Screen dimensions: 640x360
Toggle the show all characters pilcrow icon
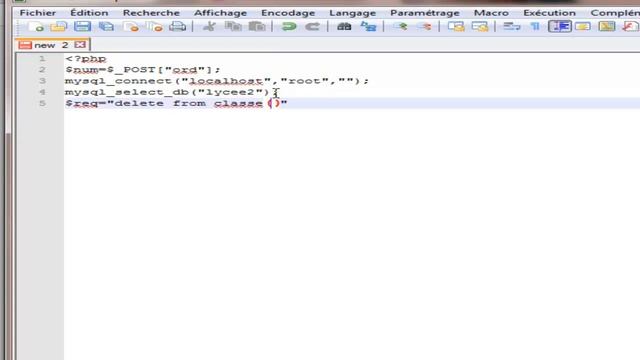[535, 27]
